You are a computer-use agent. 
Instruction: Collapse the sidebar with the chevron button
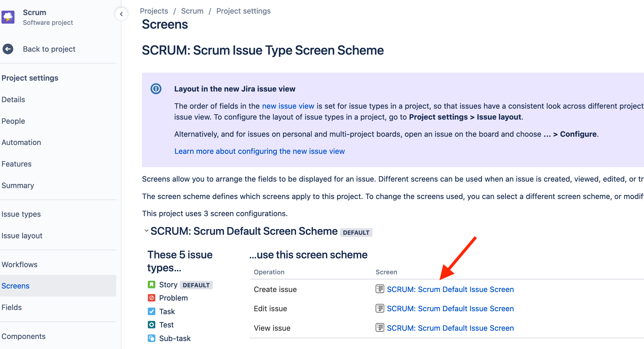click(121, 14)
